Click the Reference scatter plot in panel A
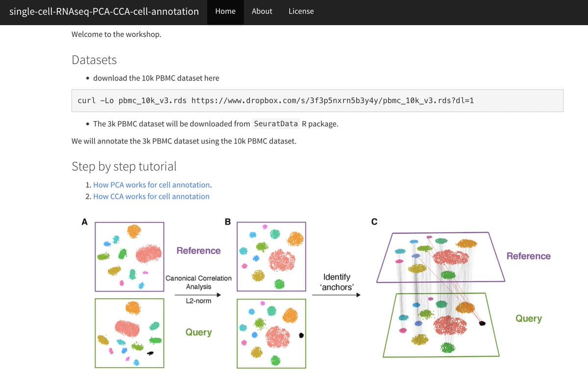Image resolution: width=588 pixels, height=374 pixels. point(129,257)
